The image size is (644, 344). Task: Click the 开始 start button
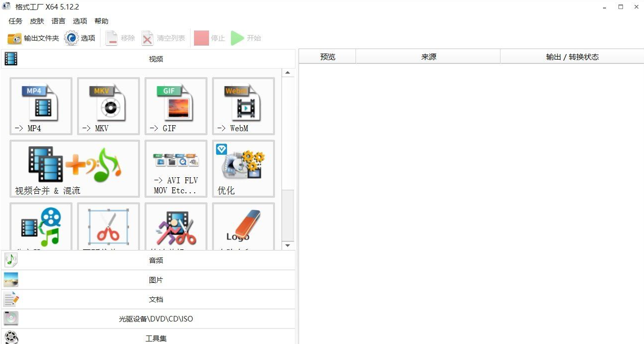pyautogui.click(x=246, y=38)
